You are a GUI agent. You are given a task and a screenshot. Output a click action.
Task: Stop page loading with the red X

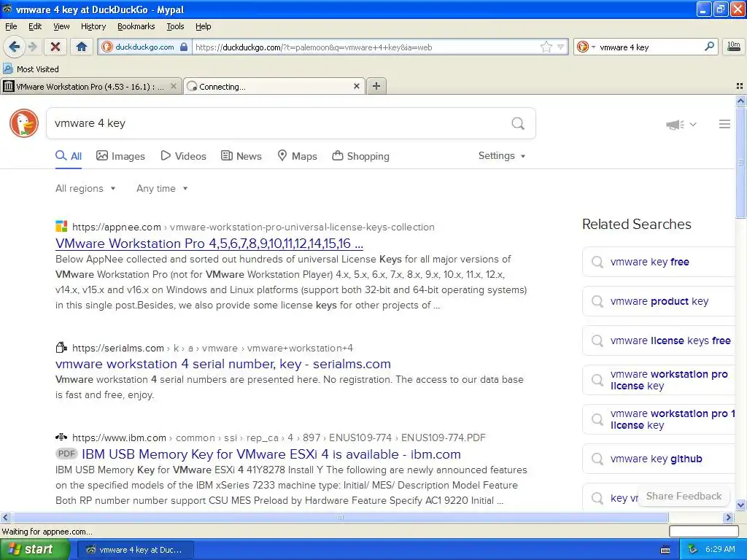(x=55, y=47)
